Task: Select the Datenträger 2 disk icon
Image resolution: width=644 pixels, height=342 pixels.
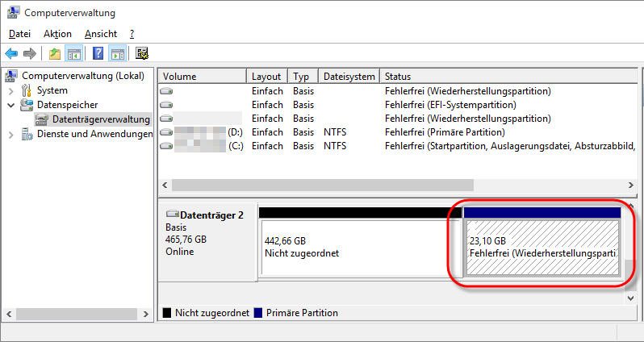Action: coord(172,215)
